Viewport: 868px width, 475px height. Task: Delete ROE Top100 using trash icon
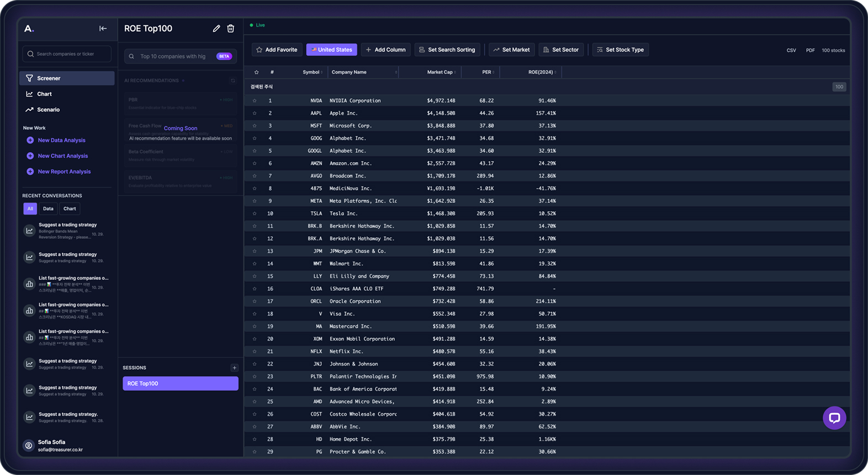[231, 29]
